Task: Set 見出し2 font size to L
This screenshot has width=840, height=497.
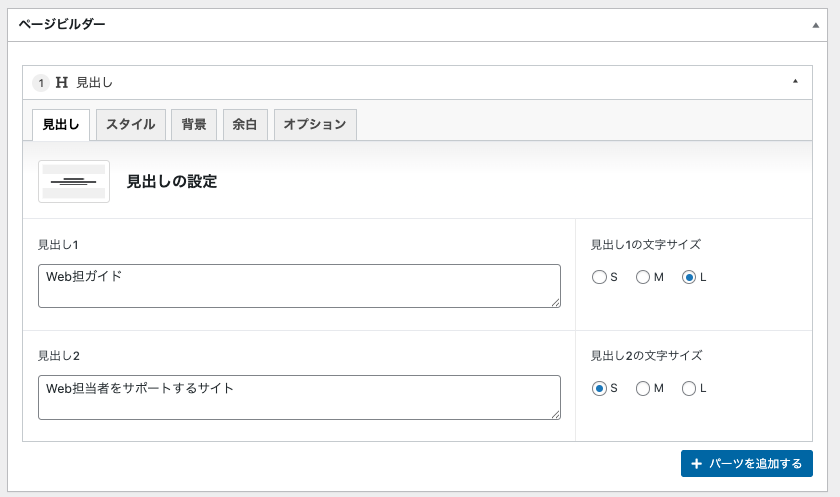Action: (688, 388)
